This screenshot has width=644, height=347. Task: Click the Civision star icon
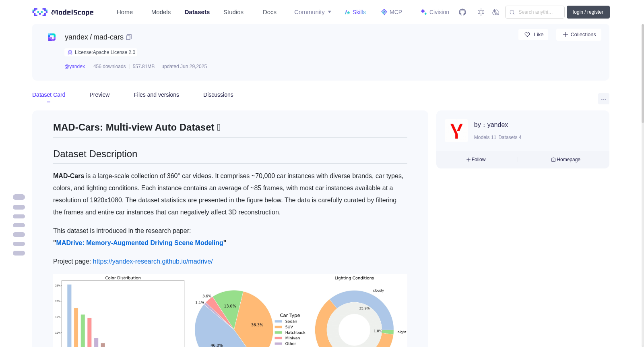[x=423, y=12]
